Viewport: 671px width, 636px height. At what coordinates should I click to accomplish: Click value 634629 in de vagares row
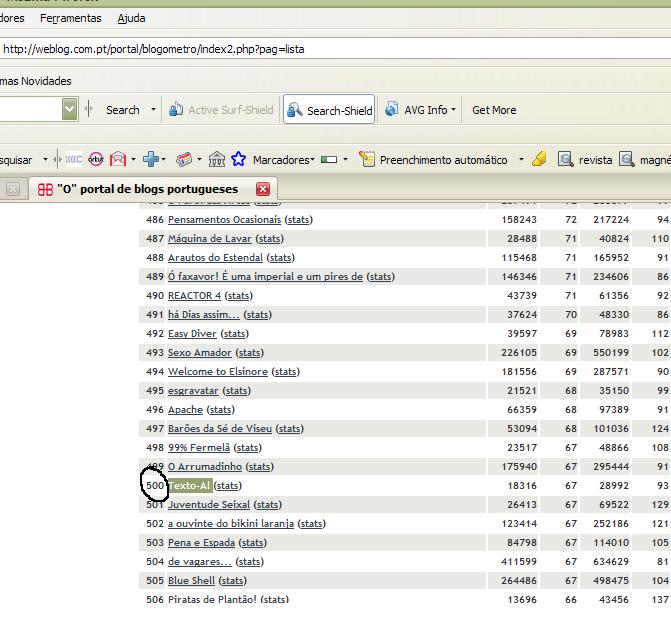611,562
